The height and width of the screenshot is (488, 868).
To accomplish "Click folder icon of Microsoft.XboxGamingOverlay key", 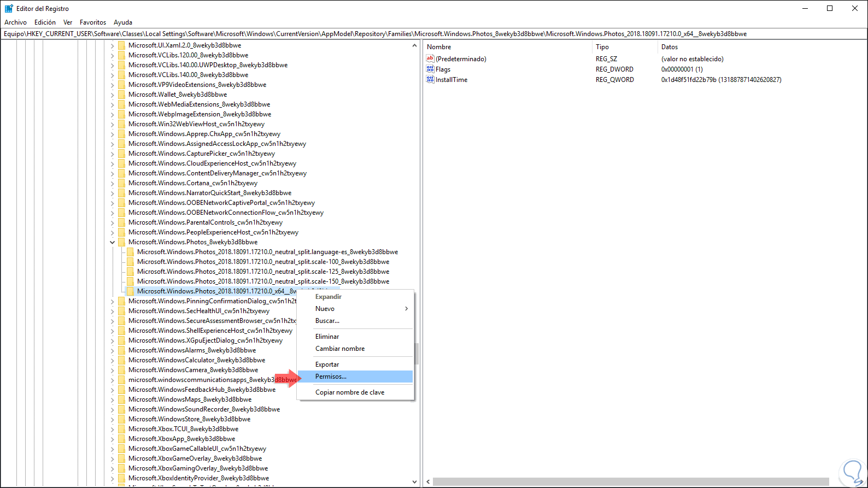I will pos(121,468).
